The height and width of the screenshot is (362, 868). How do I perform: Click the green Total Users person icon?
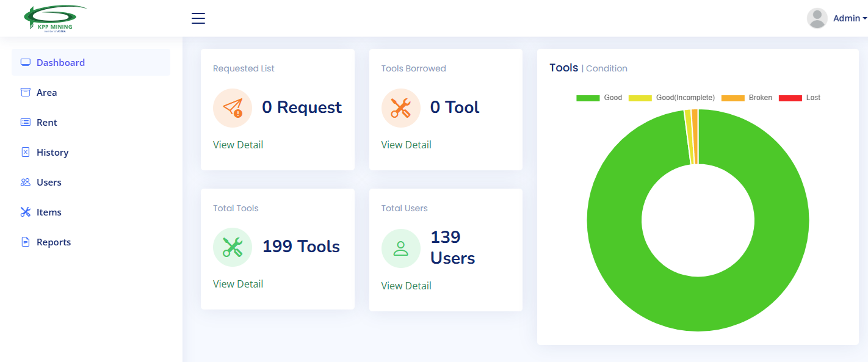[400, 248]
